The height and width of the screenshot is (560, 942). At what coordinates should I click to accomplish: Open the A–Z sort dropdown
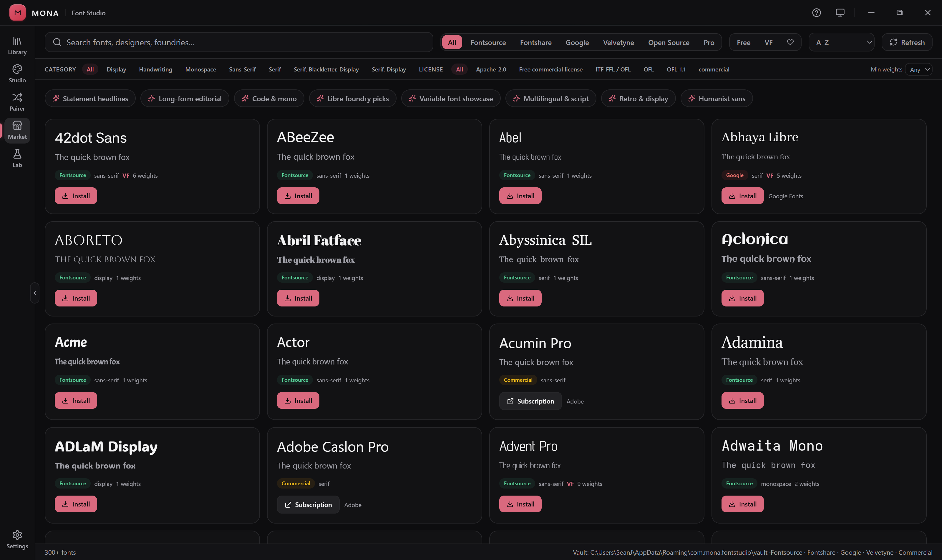(842, 42)
